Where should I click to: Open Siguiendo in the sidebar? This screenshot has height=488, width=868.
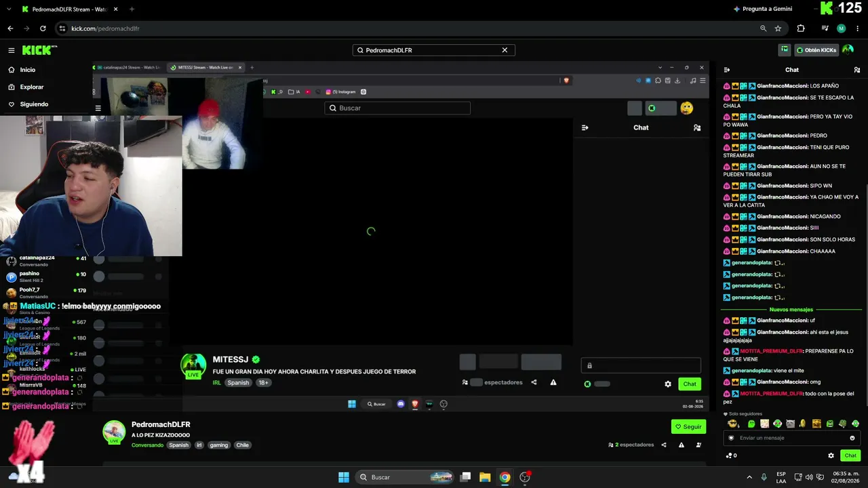pyautogui.click(x=34, y=104)
